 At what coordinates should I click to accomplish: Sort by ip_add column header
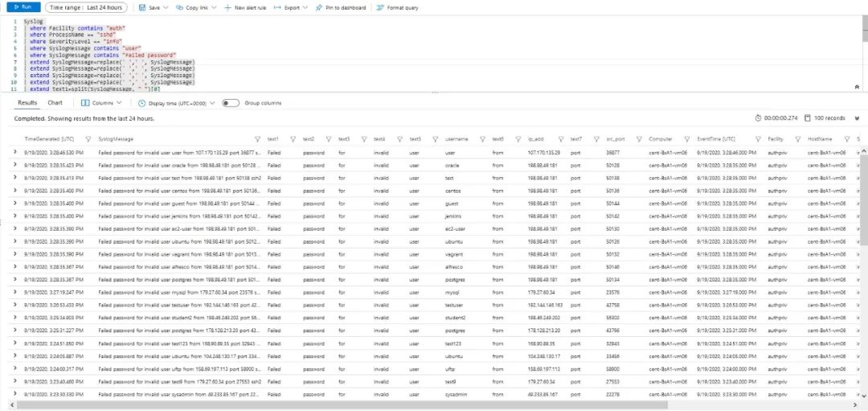[535, 139]
